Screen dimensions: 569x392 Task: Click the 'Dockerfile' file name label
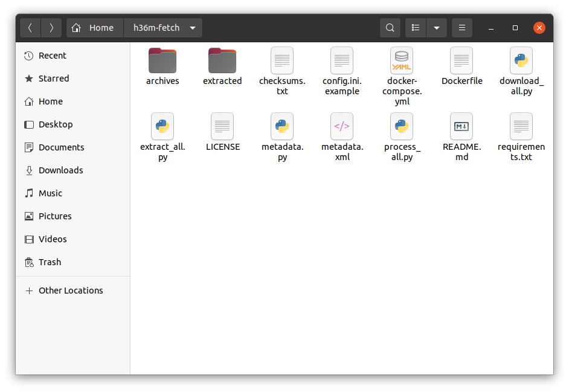[x=461, y=81]
